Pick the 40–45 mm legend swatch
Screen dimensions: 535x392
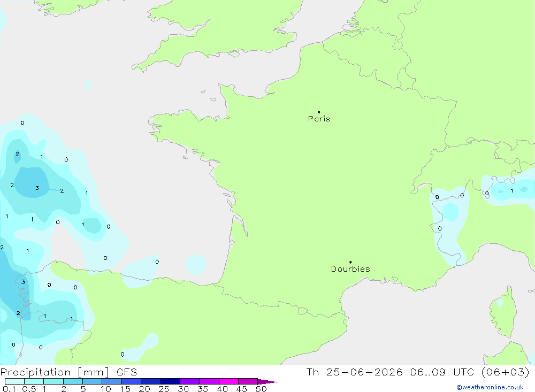coord(228,381)
